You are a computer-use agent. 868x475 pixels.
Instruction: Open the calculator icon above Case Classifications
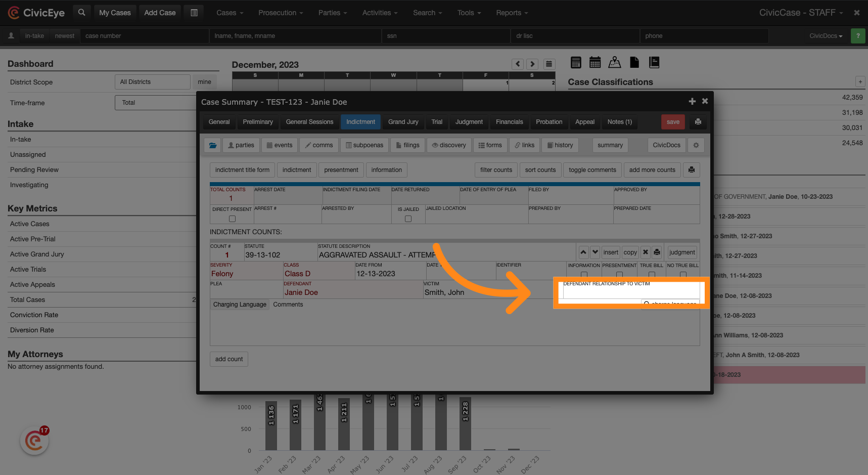point(575,62)
